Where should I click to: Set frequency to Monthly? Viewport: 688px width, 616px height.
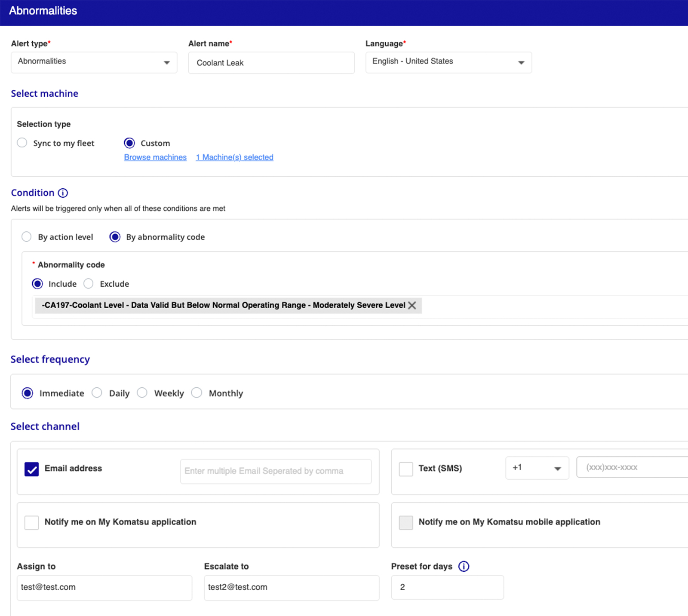coord(197,393)
